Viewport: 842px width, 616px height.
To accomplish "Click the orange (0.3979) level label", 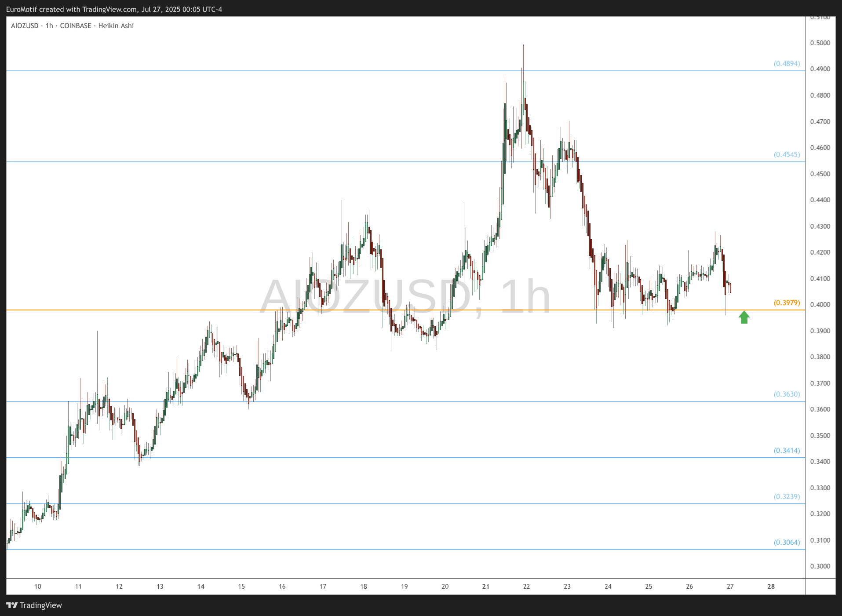I will click(x=787, y=303).
